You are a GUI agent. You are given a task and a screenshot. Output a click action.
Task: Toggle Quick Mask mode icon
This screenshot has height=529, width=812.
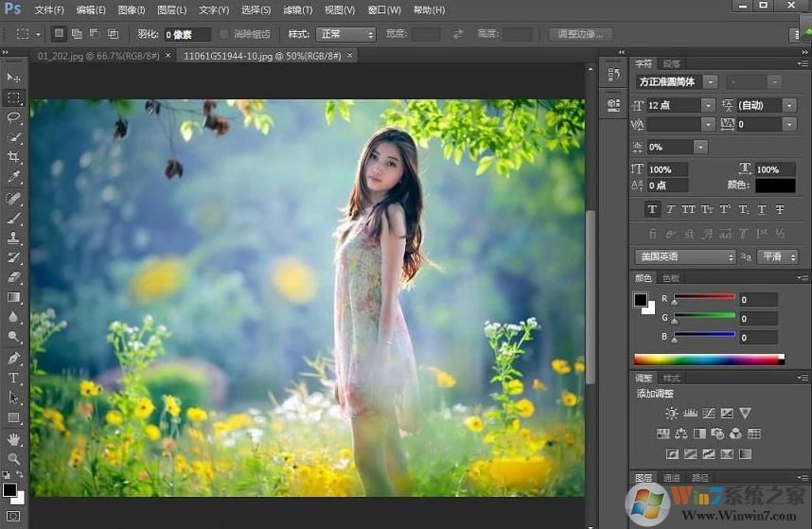tap(13, 516)
